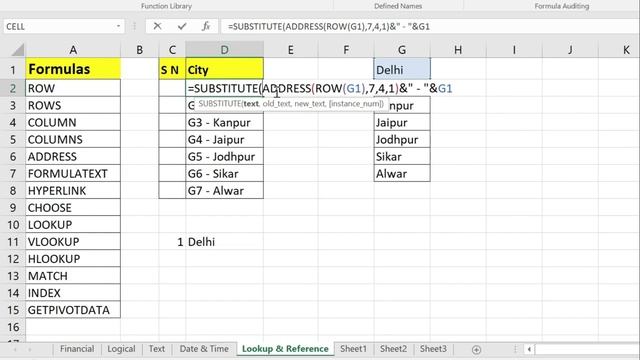Click the S N header cell
The width and height of the screenshot is (640, 360).
[172, 69]
